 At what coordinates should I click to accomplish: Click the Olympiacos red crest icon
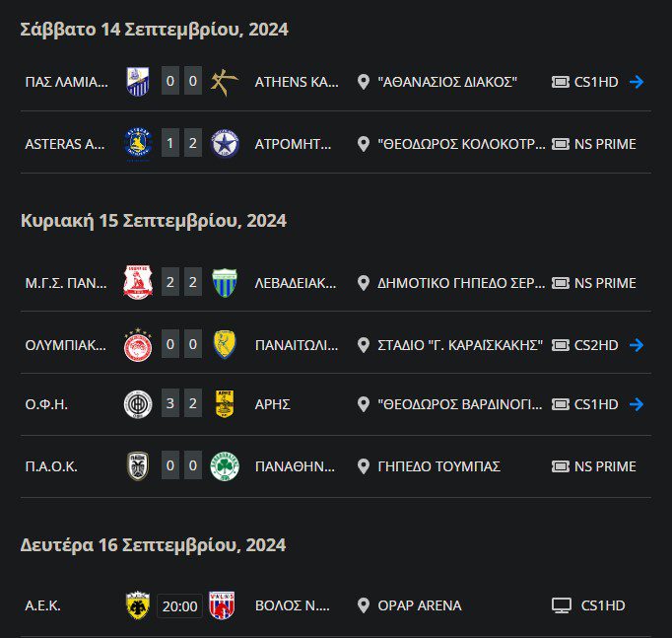137,345
